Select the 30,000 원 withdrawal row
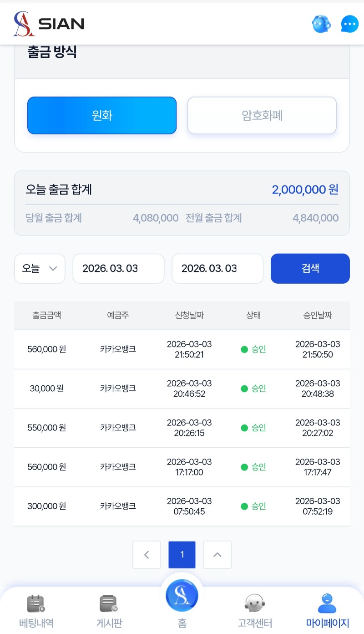The width and height of the screenshot is (364, 634). [182, 389]
